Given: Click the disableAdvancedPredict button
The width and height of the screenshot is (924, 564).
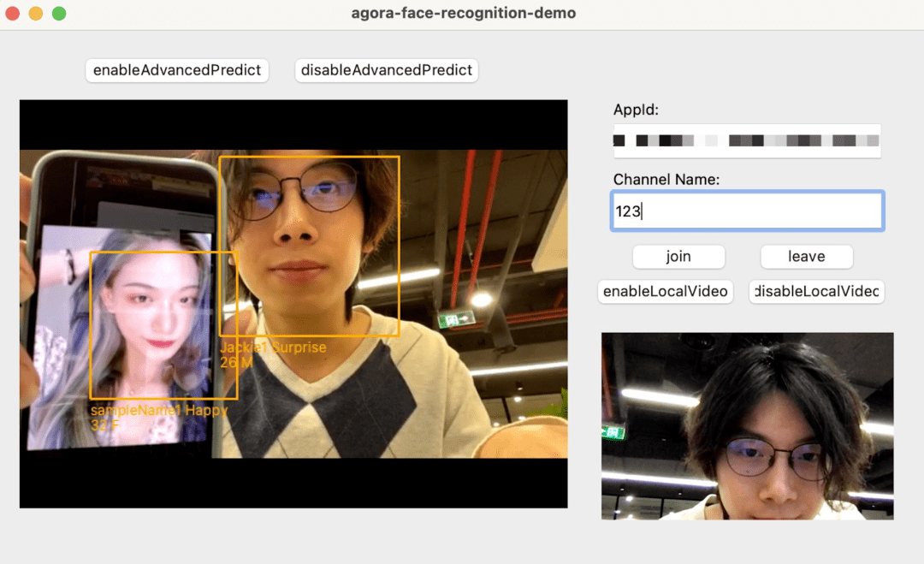Looking at the screenshot, I should [387, 70].
